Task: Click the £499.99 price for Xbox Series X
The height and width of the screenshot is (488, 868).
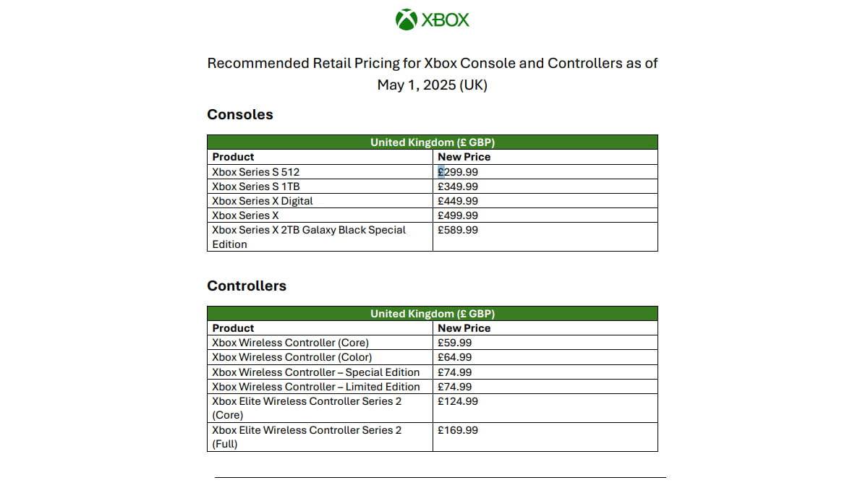Action: click(x=458, y=215)
